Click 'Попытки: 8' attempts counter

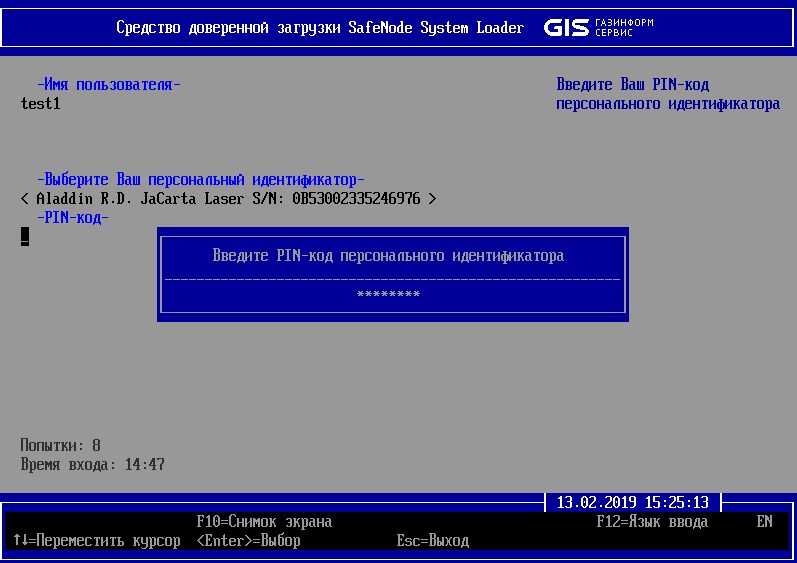(x=60, y=445)
